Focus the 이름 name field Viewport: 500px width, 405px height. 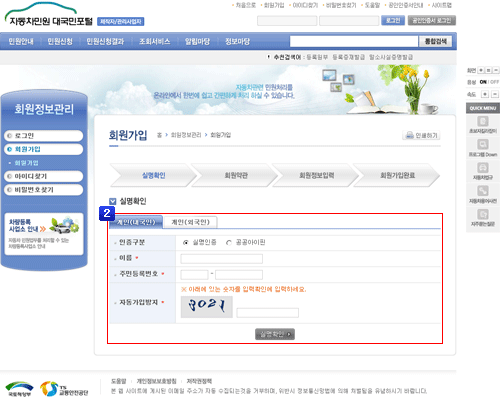pos(222,259)
